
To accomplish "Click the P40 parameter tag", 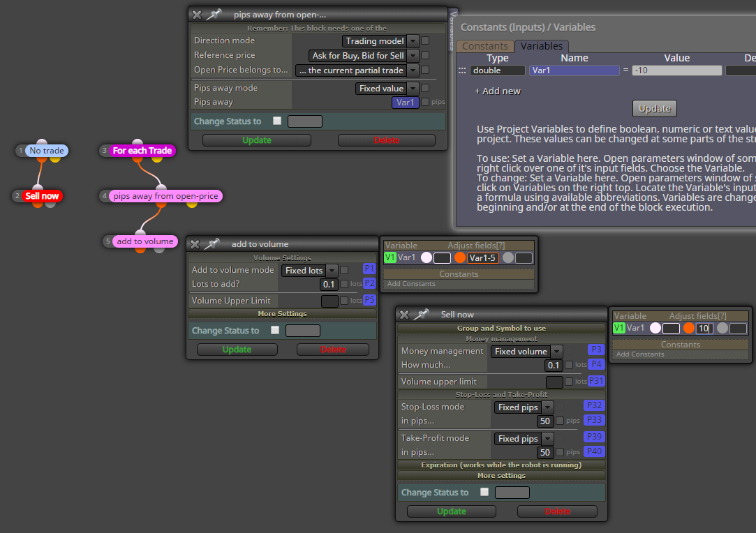I will pos(594,451).
